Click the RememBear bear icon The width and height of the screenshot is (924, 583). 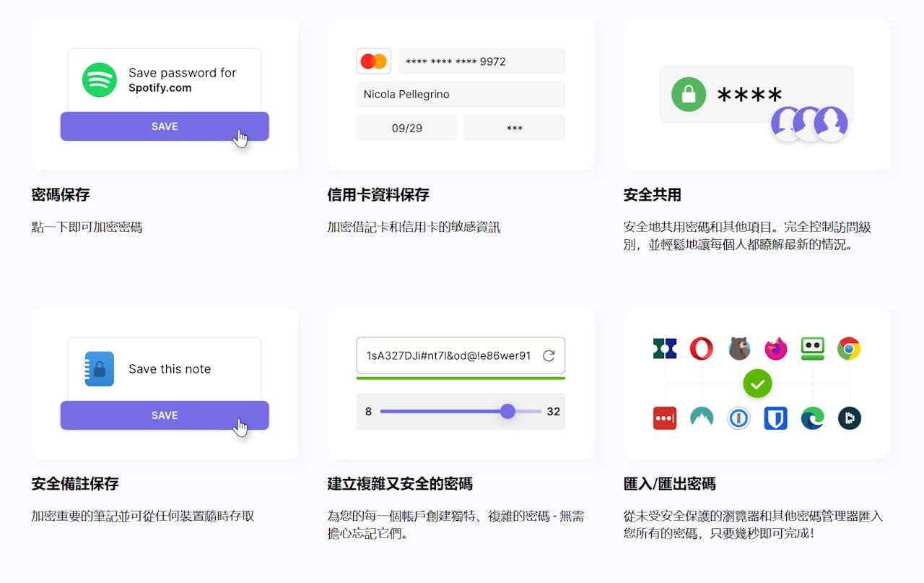(x=738, y=348)
